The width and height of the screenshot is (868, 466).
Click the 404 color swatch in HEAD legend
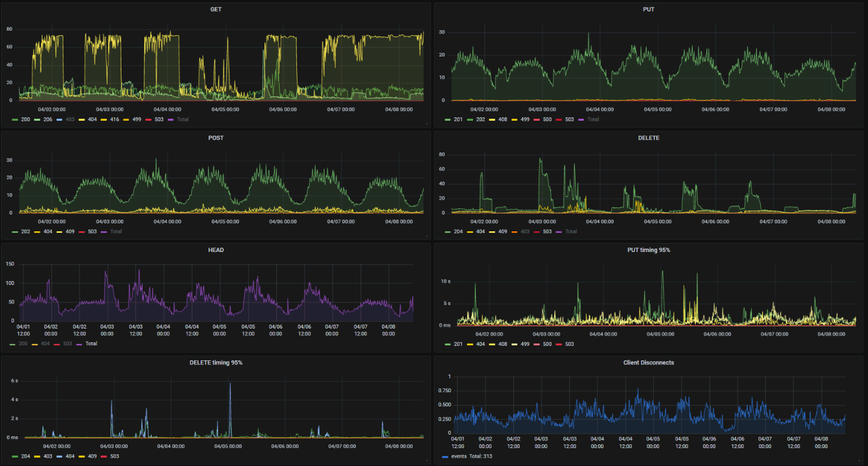tap(35, 344)
